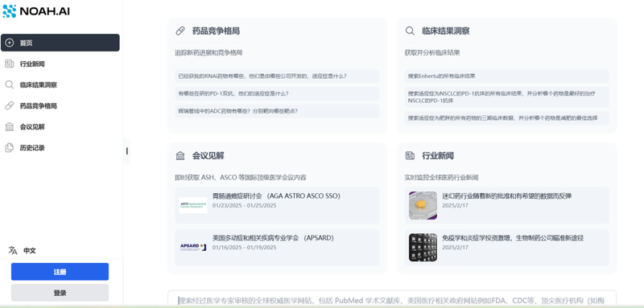
Task: Click the 临床结果洞察 card title
Action: (x=446, y=31)
